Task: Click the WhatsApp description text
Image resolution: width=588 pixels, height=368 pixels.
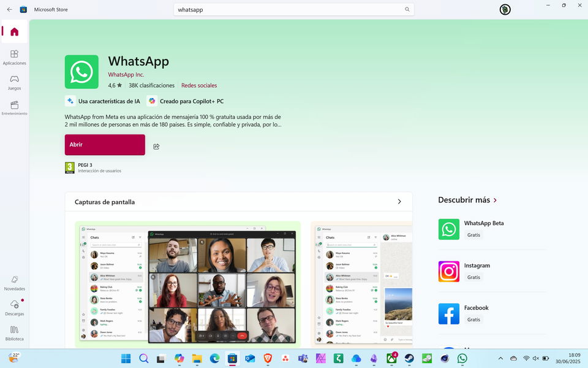Action: click(173, 121)
